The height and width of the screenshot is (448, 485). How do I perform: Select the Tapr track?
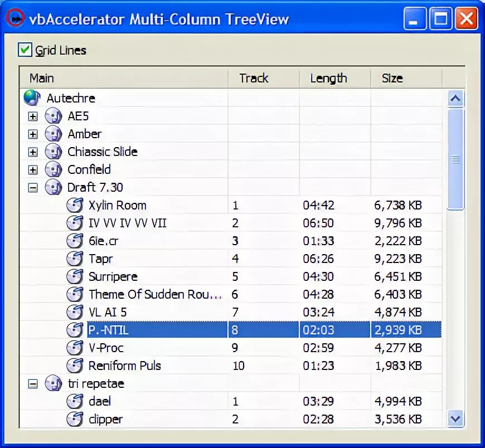click(x=100, y=259)
